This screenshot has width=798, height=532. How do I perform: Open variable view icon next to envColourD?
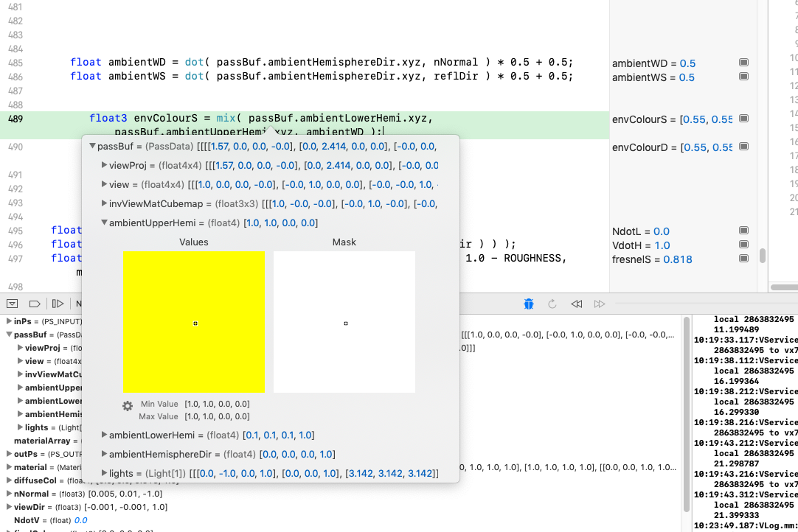tap(743, 147)
